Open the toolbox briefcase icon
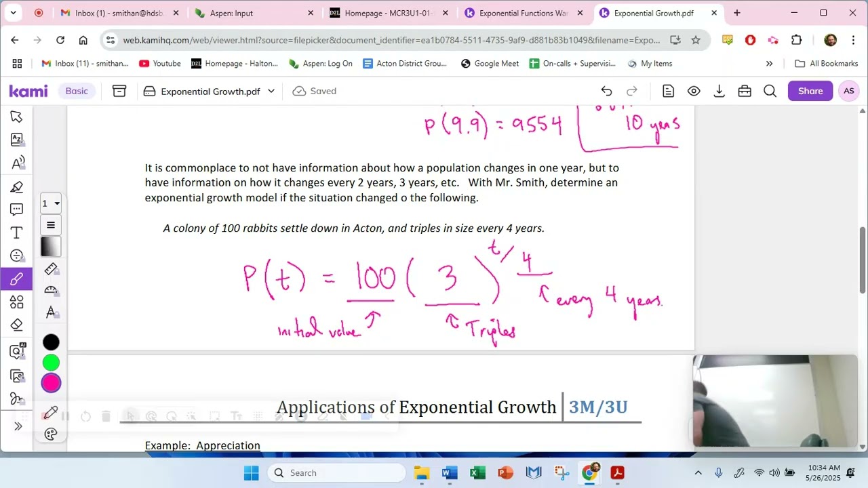Screen dimensions: 868x488 tap(745, 91)
